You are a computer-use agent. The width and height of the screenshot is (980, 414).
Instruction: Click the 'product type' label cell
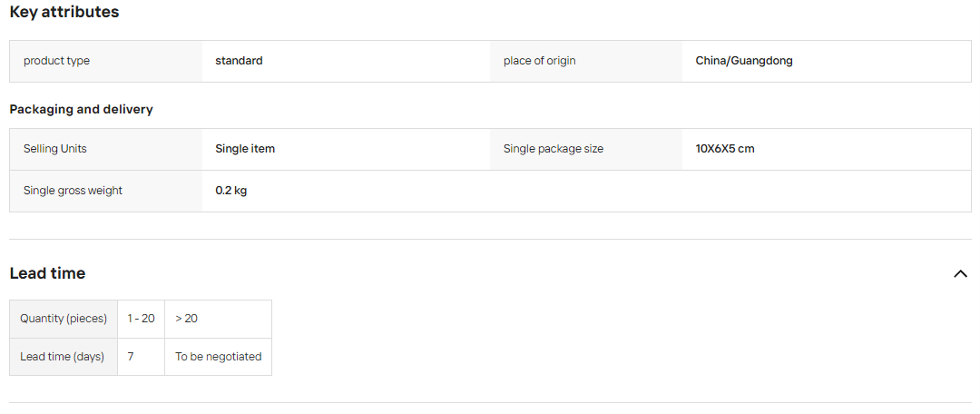(105, 62)
